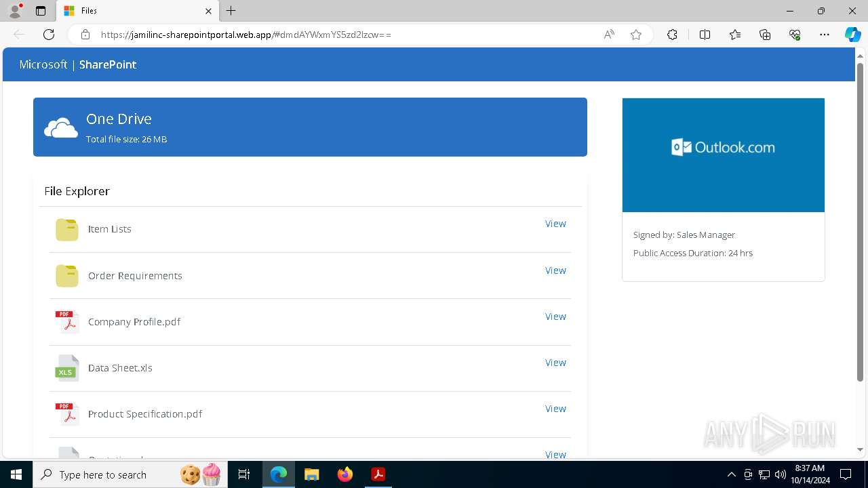The width and height of the screenshot is (868, 488).
Task: Open Adobe Acrobat taskbar icon
Action: [378, 474]
